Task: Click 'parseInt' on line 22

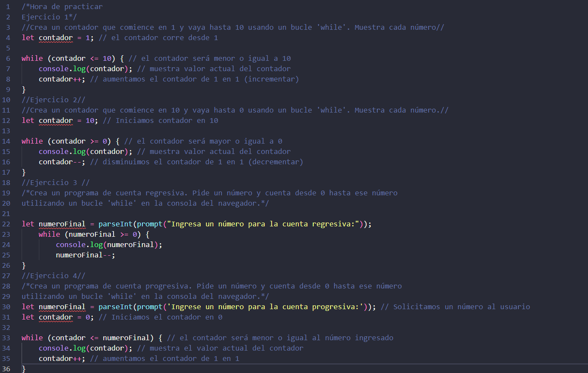Action: pyautogui.click(x=115, y=224)
